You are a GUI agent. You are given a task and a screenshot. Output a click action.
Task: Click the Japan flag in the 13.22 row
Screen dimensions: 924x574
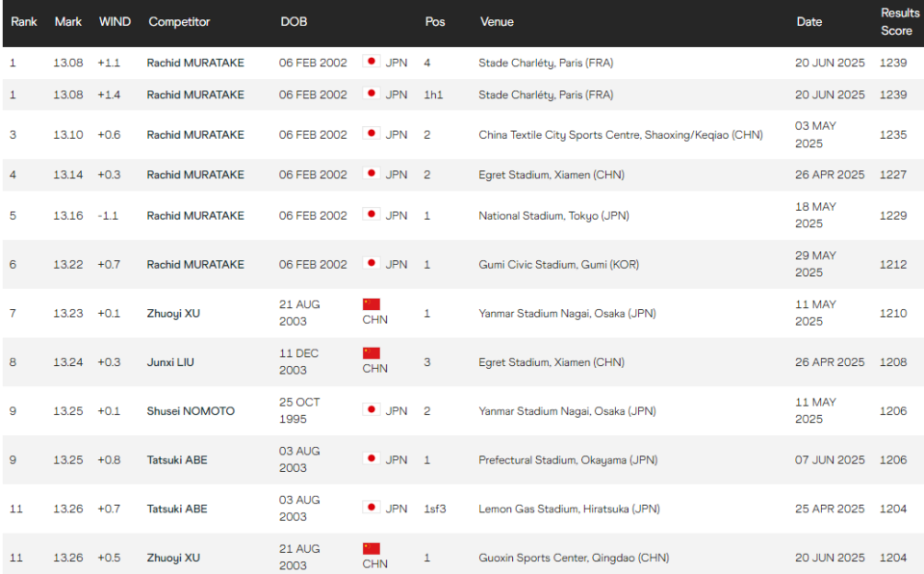coord(372,263)
